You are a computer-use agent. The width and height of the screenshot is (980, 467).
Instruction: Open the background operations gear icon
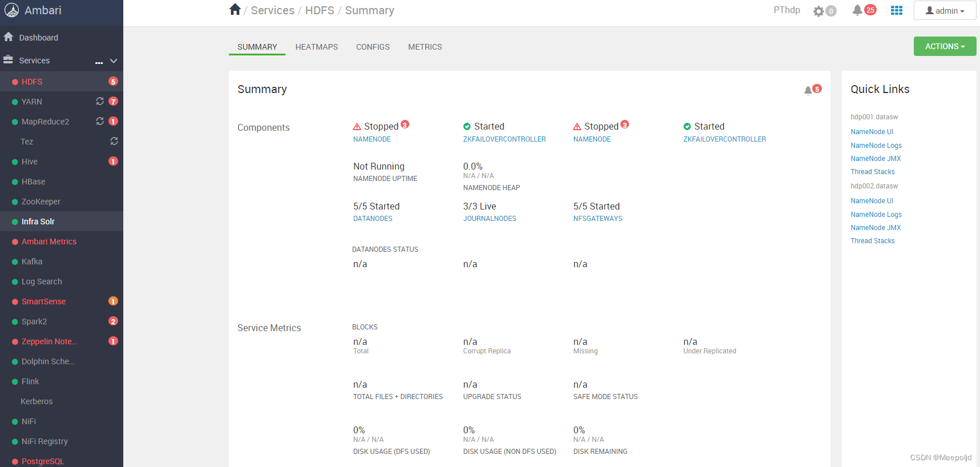pos(819,11)
